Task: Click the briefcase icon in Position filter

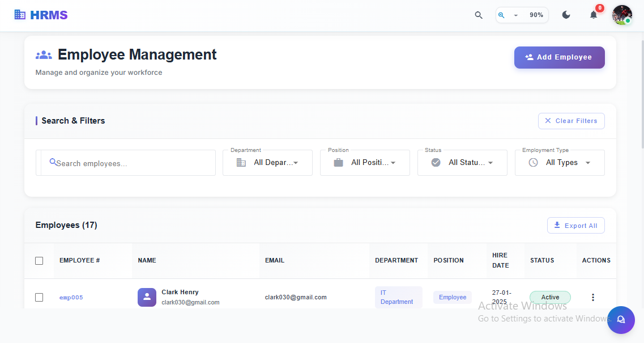Action: click(339, 163)
